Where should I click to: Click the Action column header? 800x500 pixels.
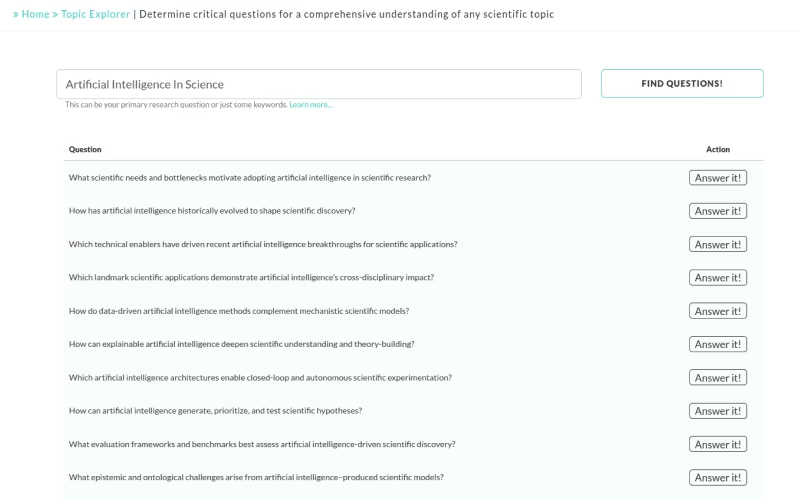tap(718, 149)
